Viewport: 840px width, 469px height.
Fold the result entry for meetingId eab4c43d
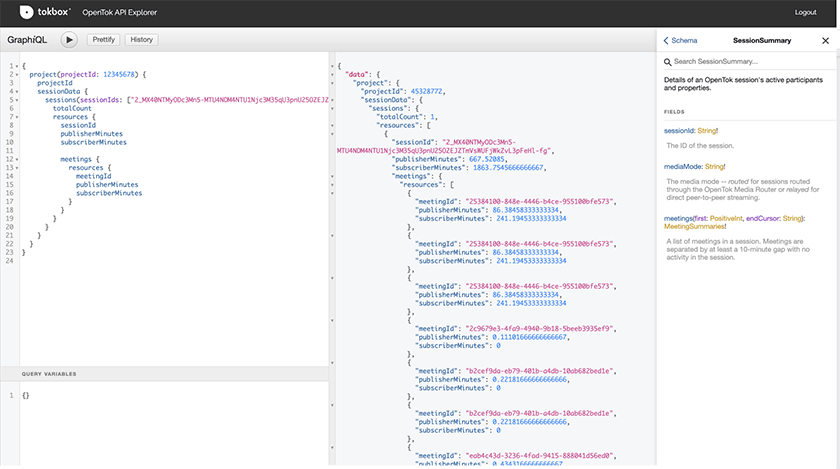point(332,448)
